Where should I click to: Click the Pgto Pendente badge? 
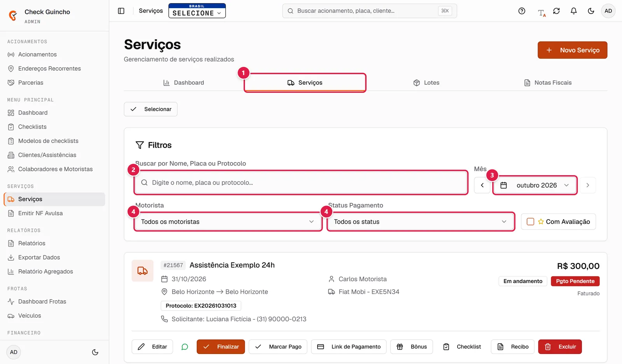[575, 281]
